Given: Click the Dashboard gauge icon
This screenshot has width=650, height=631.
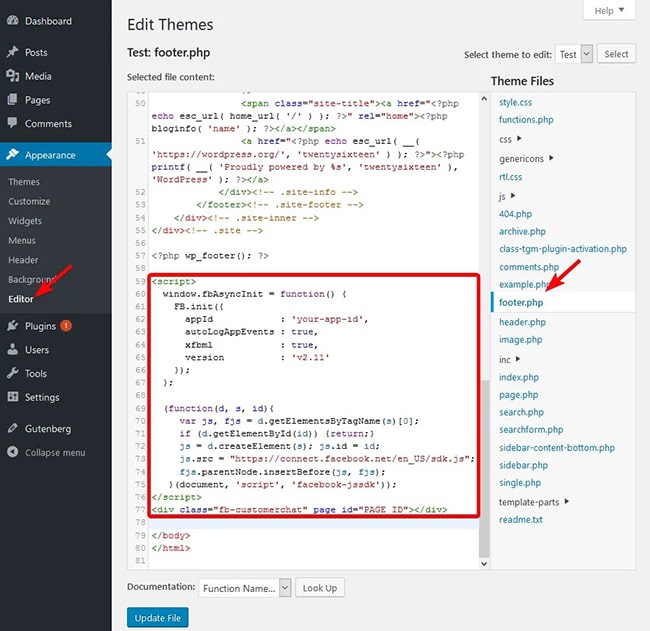Looking at the screenshot, I should [x=13, y=20].
